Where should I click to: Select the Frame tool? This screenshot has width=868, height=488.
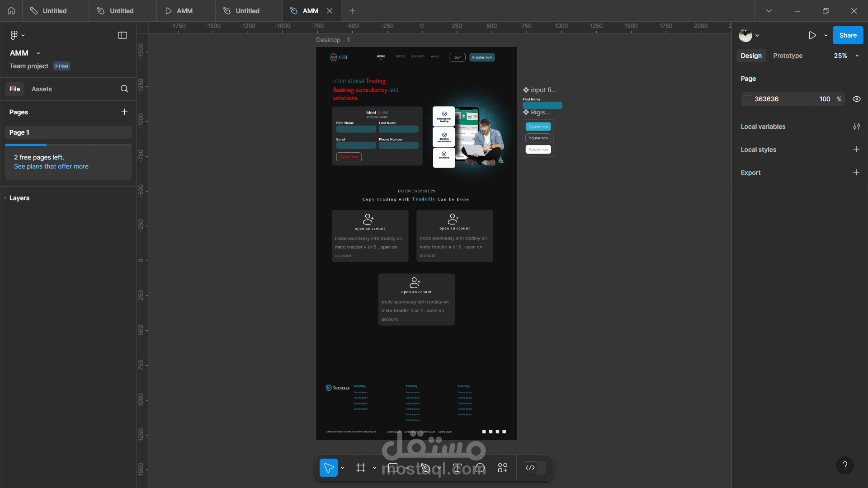[361, 468]
